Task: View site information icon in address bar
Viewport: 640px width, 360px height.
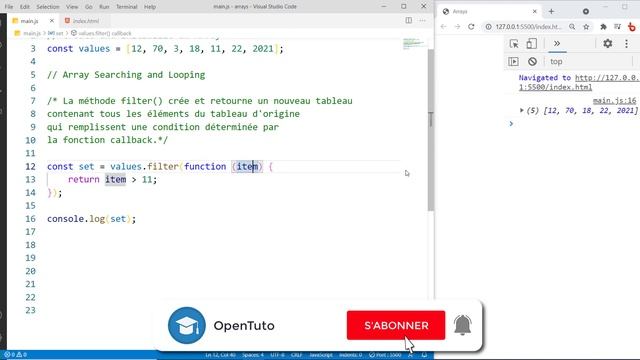Action: pyautogui.click(x=488, y=27)
